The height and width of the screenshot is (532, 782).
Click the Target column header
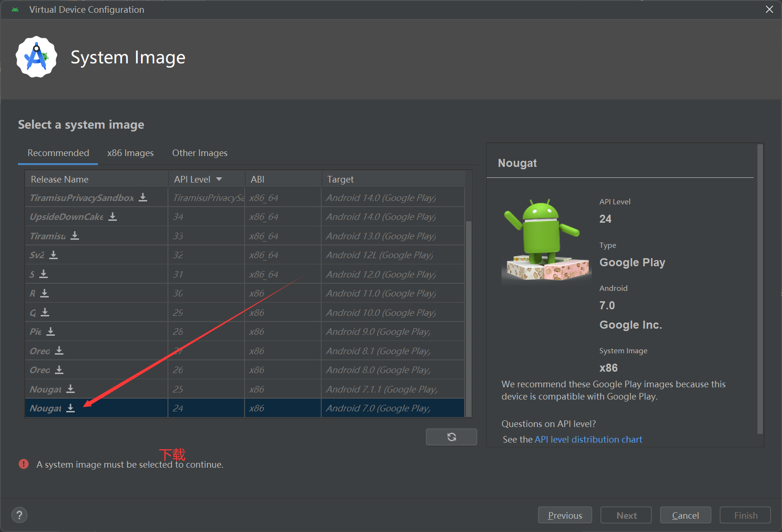coord(393,179)
